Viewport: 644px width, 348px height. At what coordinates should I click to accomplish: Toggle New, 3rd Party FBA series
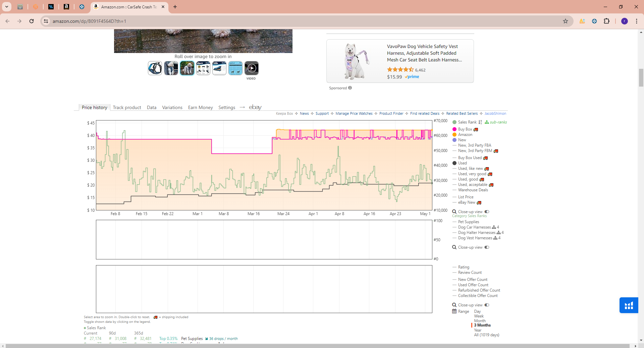click(x=472, y=145)
